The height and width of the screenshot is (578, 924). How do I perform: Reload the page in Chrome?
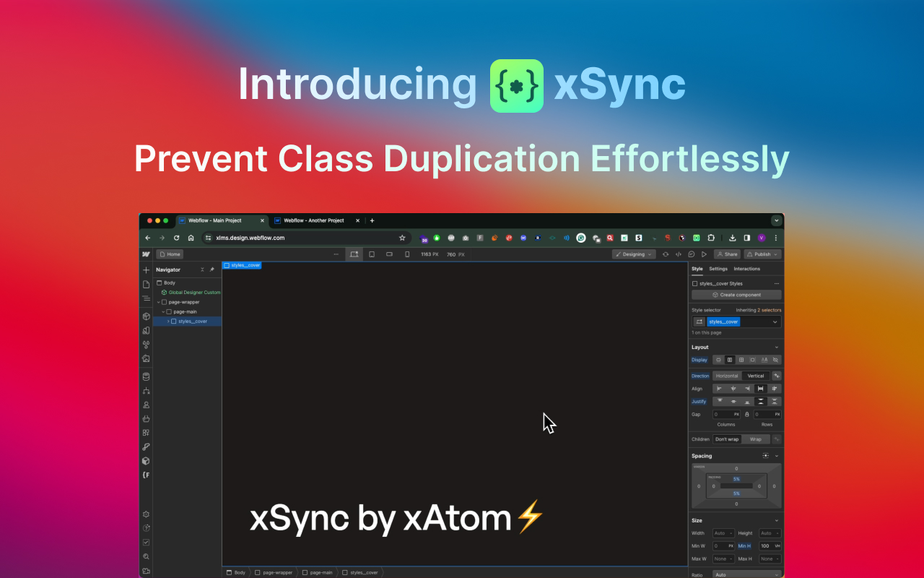pos(176,238)
